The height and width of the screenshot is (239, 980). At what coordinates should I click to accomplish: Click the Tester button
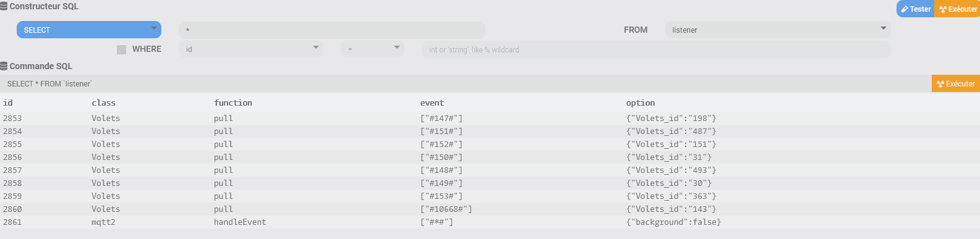pyautogui.click(x=915, y=9)
